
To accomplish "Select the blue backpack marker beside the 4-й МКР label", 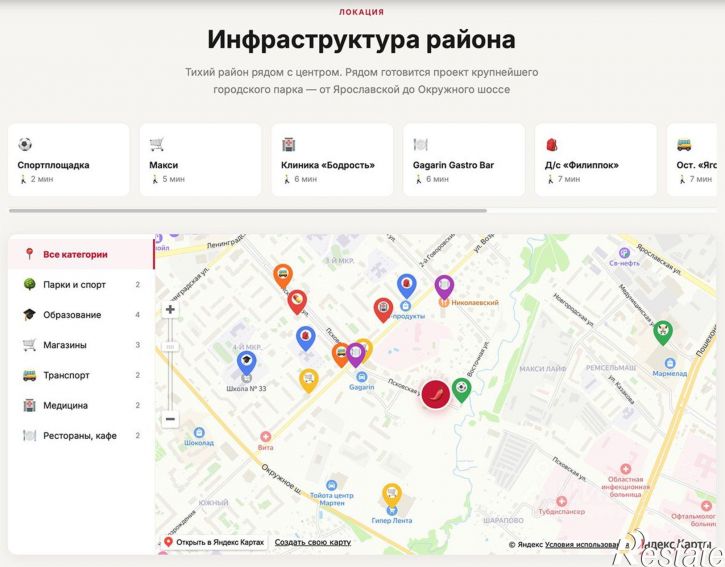I will 306,338.
